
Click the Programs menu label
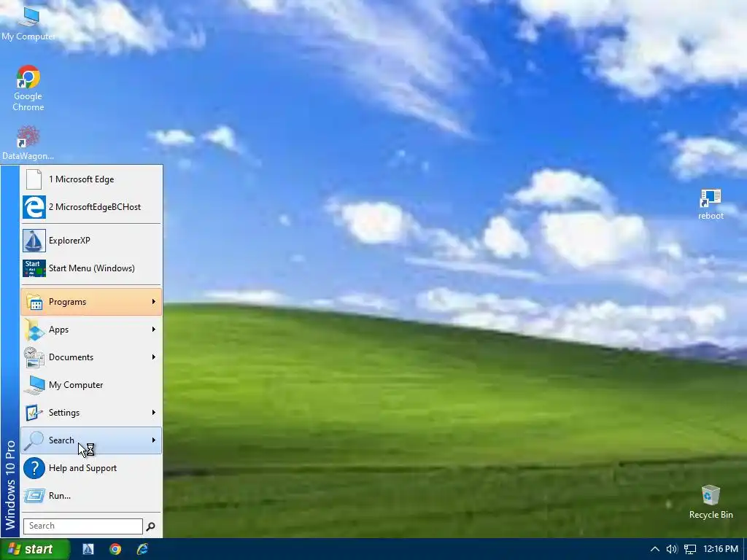point(67,302)
